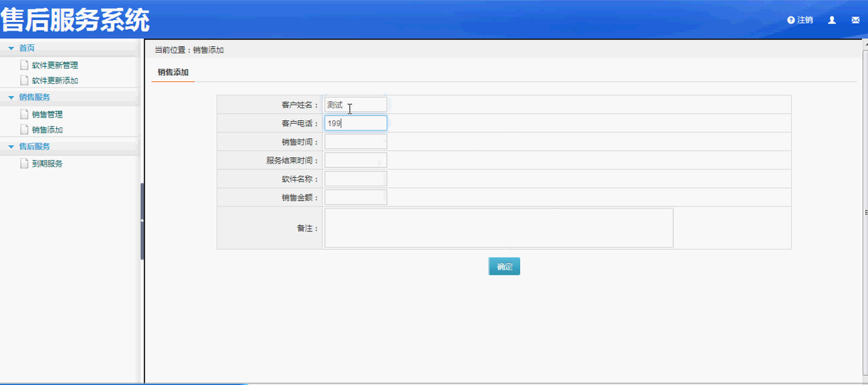Focus the 销售金额 input field

pos(356,197)
